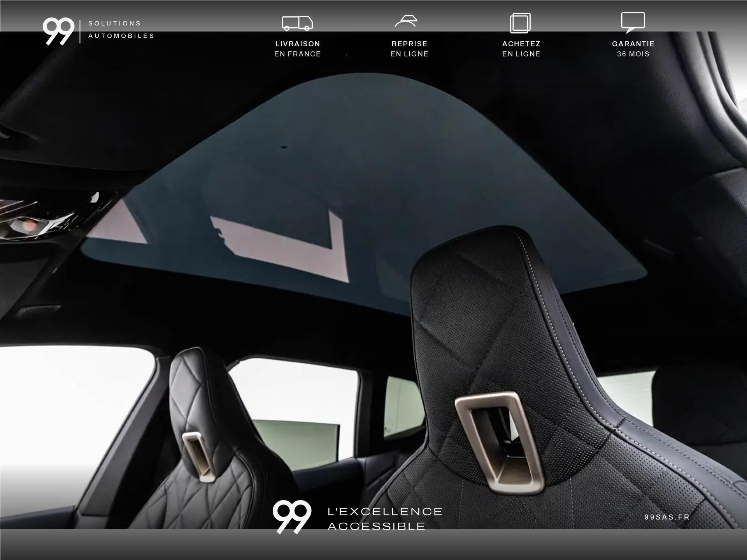Click 'SOLUTIONS AUTOMOBILES' brand text

(121, 30)
